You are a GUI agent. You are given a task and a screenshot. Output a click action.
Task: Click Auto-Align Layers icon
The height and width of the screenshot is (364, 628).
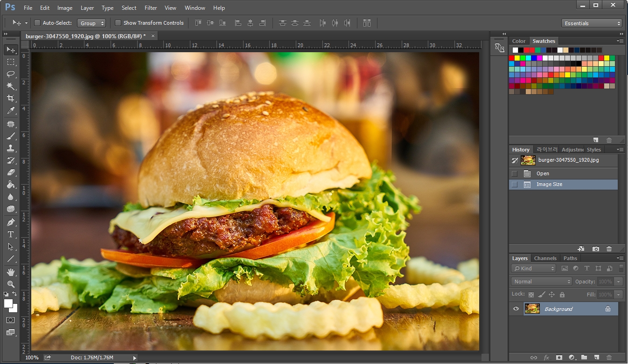point(367,22)
